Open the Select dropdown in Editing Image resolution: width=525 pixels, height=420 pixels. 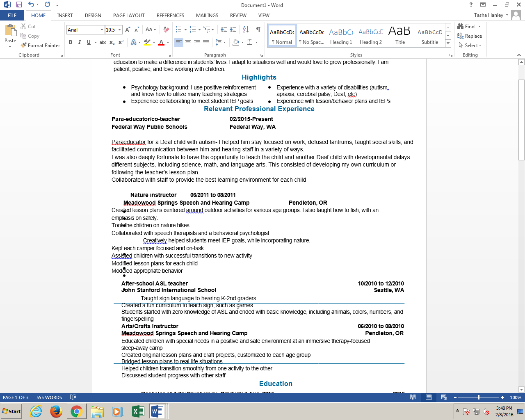click(x=470, y=45)
